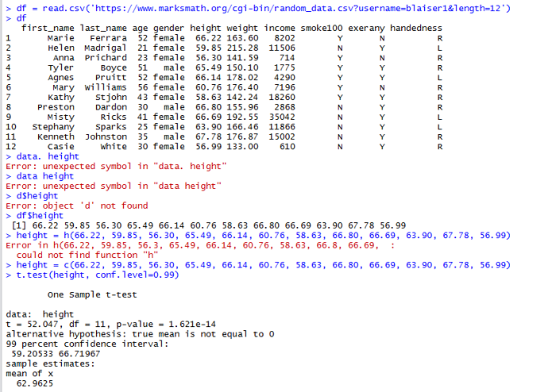Click the income column header
548x392 pixels.
(278, 28)
